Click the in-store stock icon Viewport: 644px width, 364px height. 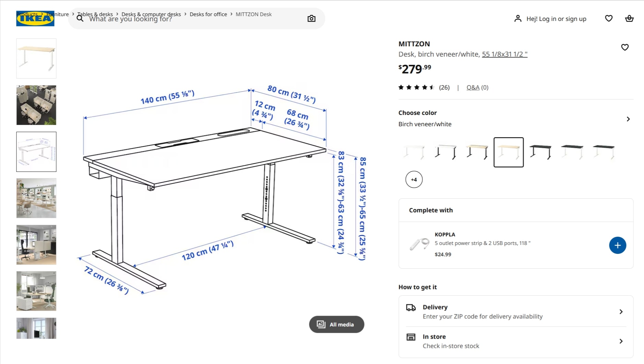tap(411, 337)
